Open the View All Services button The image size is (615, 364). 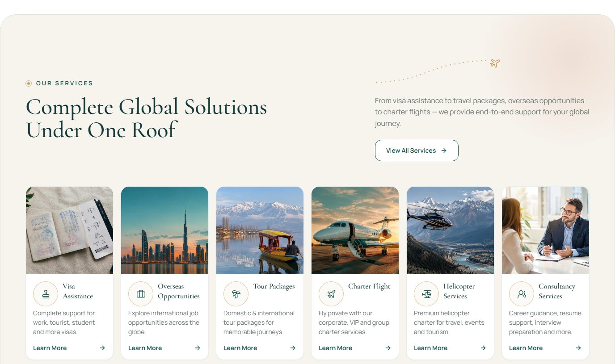point(417,151)
